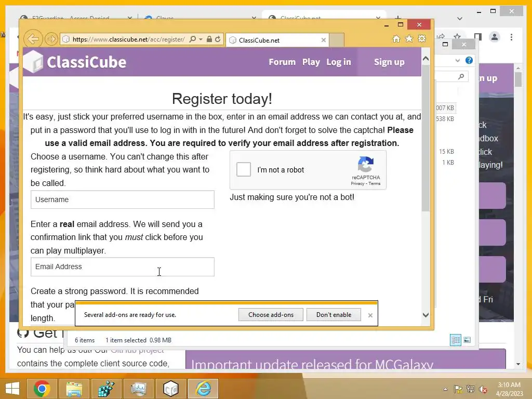Click '1 item selected 0.98 MB' status text

coord(138,340)
